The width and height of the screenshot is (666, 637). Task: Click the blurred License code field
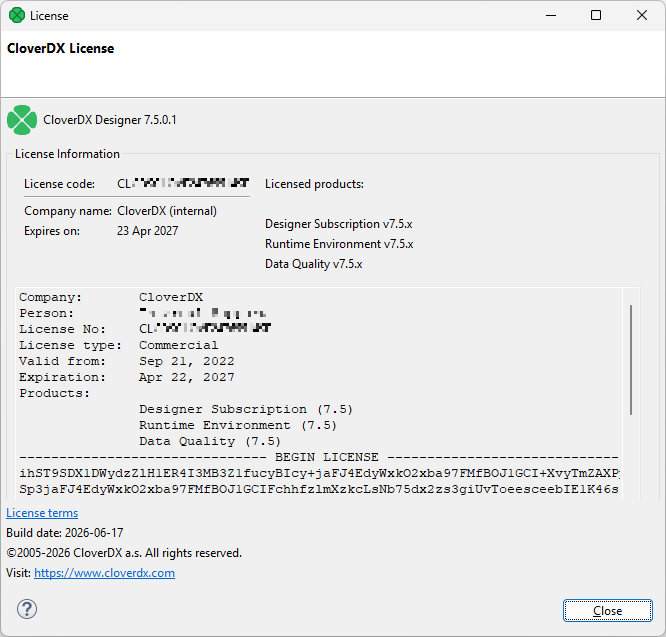pyautogui.click(x=183, y=183)
